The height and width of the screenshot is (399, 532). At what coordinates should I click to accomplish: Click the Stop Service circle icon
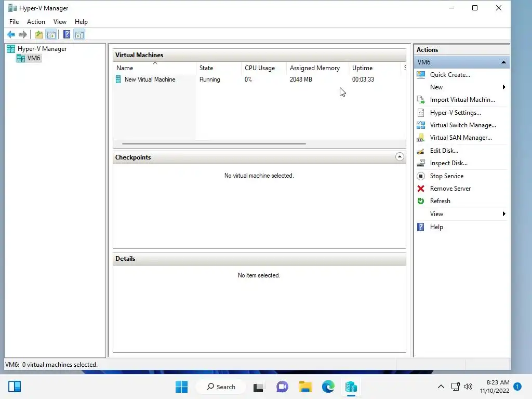click(421, 176)
